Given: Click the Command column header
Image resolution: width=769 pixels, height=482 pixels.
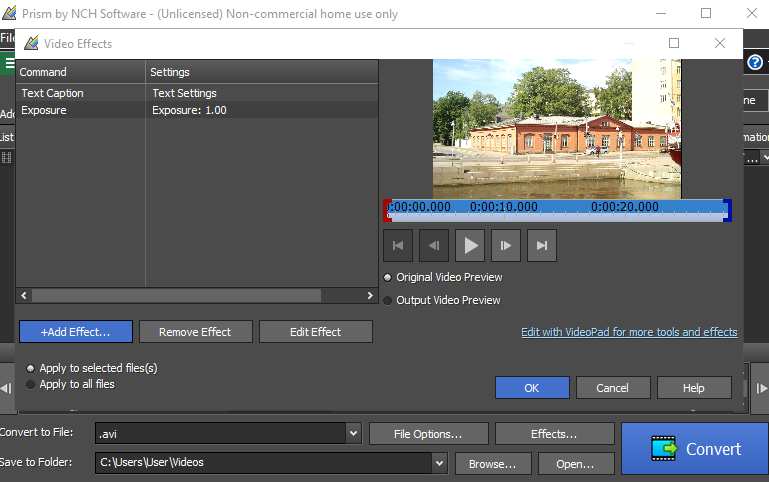Looking at the screenshot, I should tap(80, 72).
